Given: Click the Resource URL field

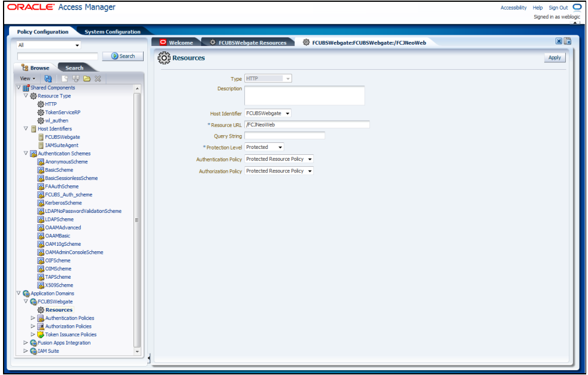Looking at the screenshot, I should 307,125.
